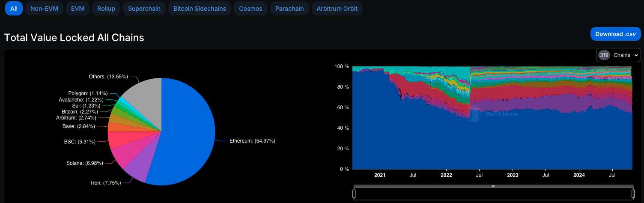This screenshot has width=644, height=203.
Task: Click the Ethereum: (54.97%) label
Action: pos(252,141)
